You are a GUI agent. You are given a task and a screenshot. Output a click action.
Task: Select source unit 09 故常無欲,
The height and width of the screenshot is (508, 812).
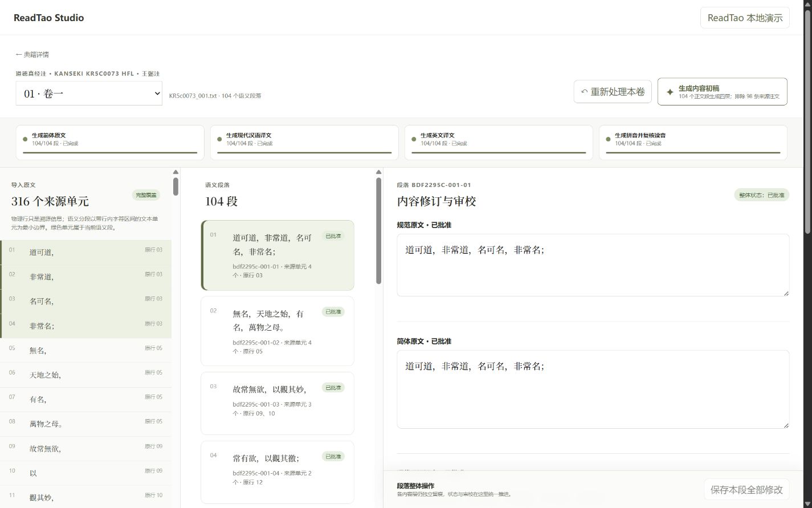pos(85,448)
